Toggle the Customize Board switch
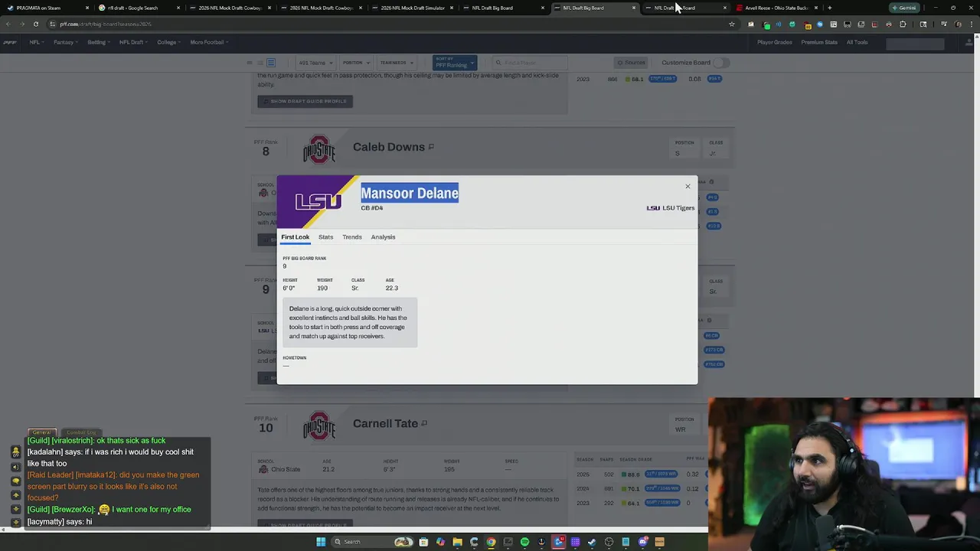Image resolution: width=980 pixels, height=551 pixels. coord(721,63)
